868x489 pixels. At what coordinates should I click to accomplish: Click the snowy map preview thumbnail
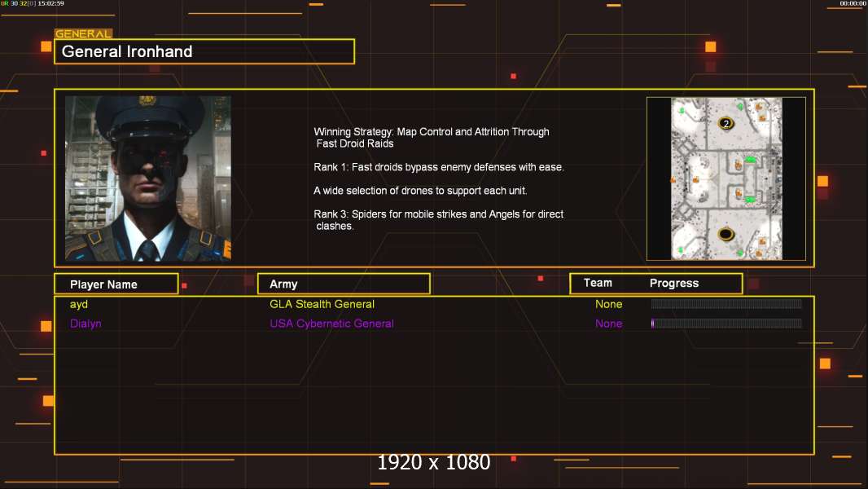tap(726, 178)
